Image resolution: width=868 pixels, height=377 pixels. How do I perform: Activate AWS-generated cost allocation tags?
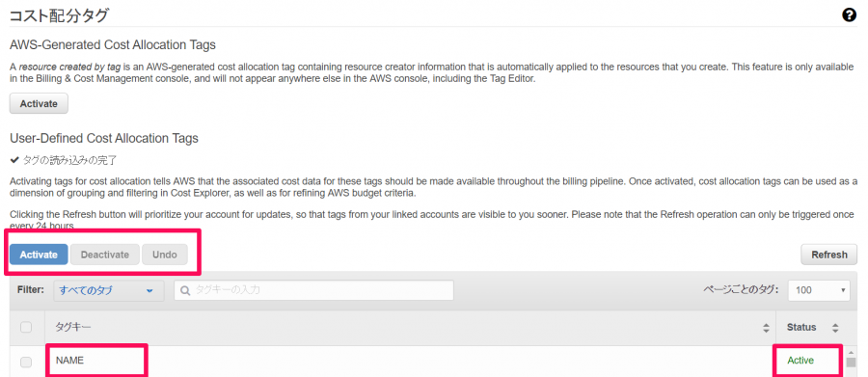pos(39,103)
